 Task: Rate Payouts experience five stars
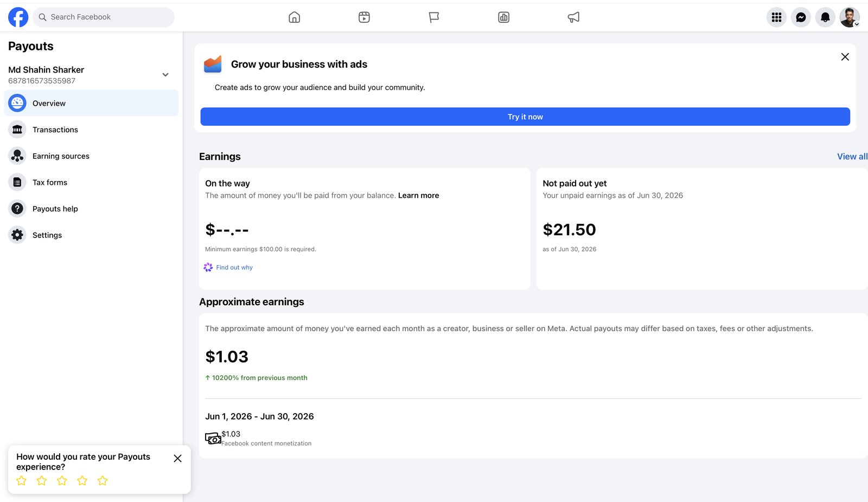click(103, 481)
